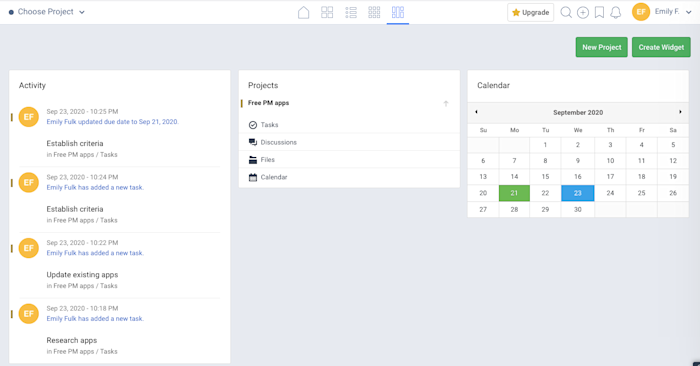Open Discussions in Free PM apps
The height and width of the screenshot is (366, 700).
coord(279,142)
